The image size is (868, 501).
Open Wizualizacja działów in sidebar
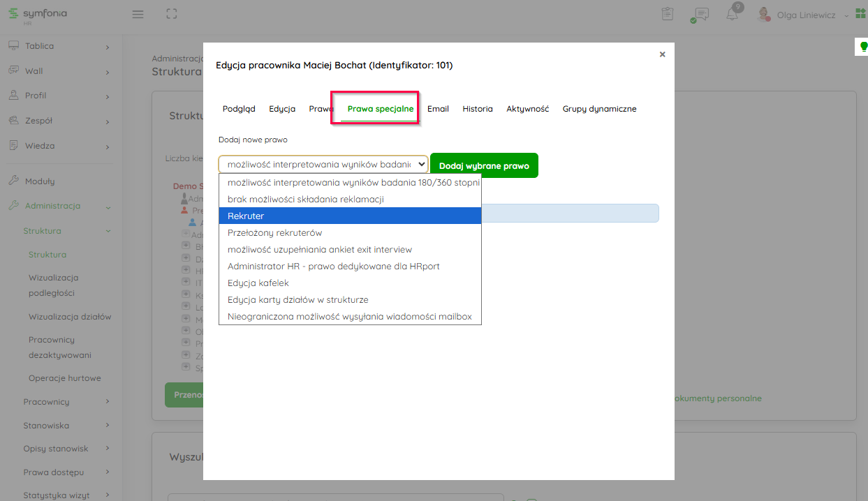70,317
